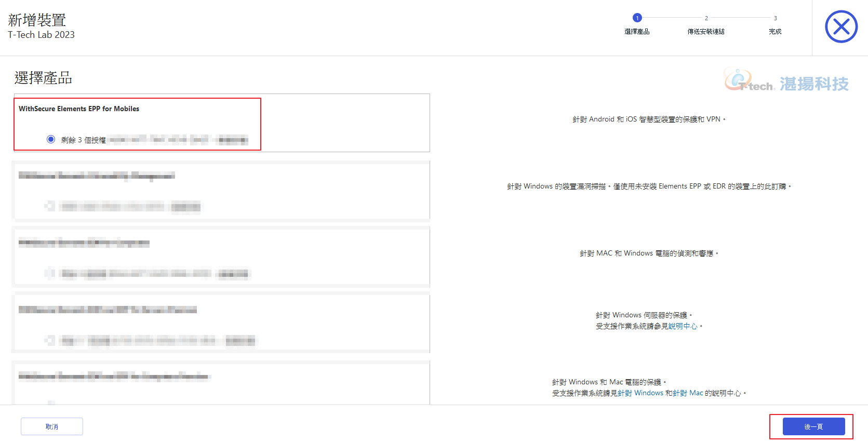868x442 pixels.
Task: Select step 2 傳送安裝連結 in the progress indicator
Action: (x=706, y=24)
